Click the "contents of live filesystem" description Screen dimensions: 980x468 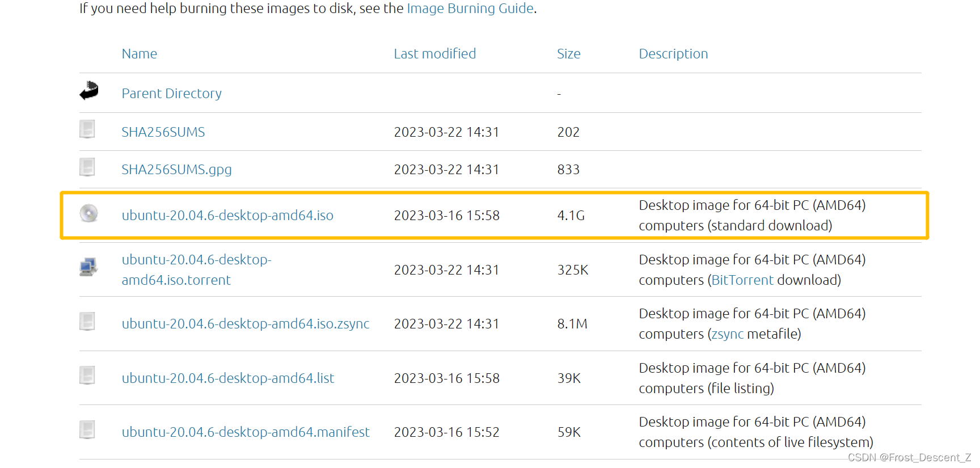[x=791, y=442]
